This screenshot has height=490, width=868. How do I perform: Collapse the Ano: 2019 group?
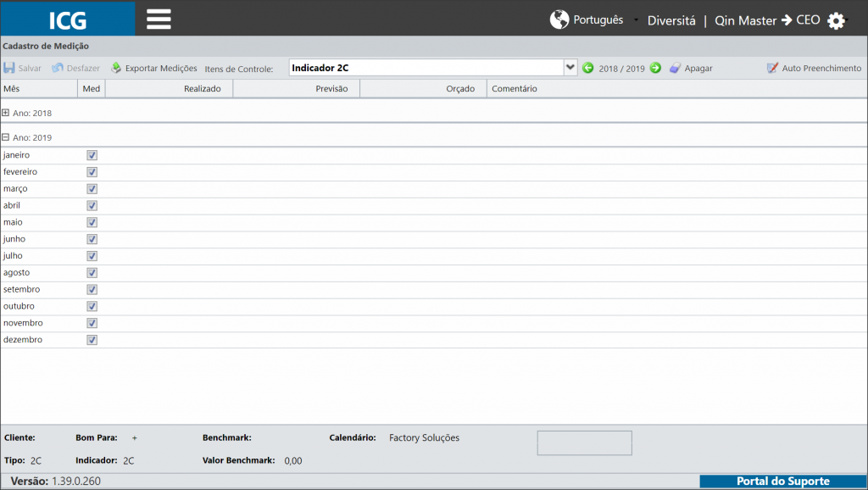pyautogui.click(x=6, y=136)
